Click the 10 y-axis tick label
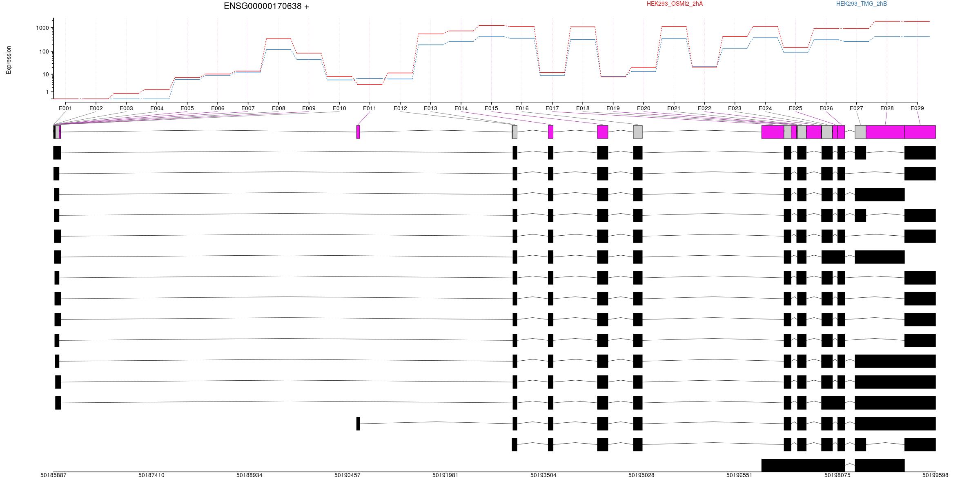 46,74
